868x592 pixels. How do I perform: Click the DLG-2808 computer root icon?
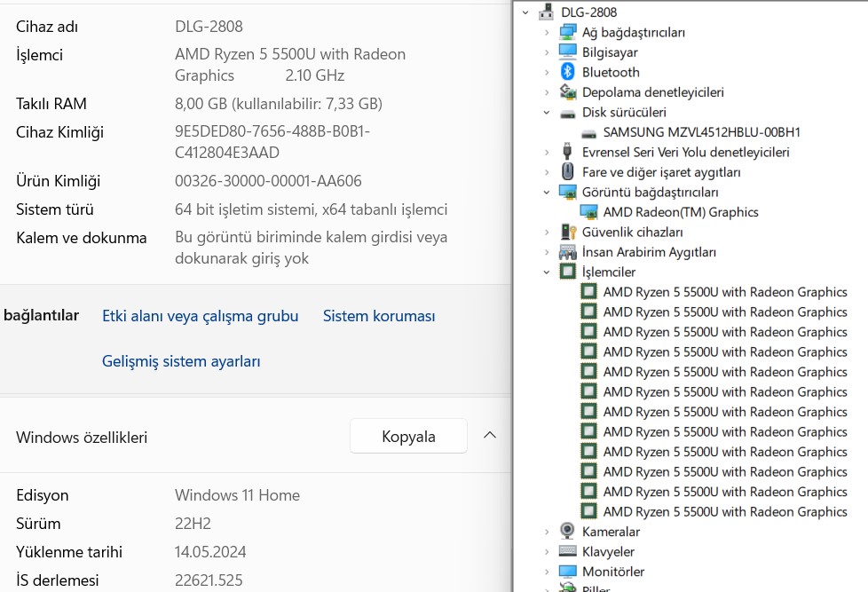(x=547, y=12)
